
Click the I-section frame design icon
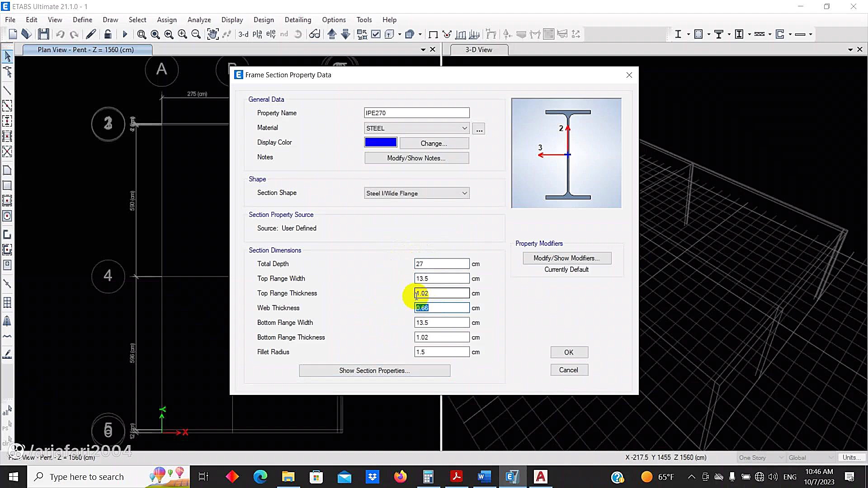tap(678, 34)
